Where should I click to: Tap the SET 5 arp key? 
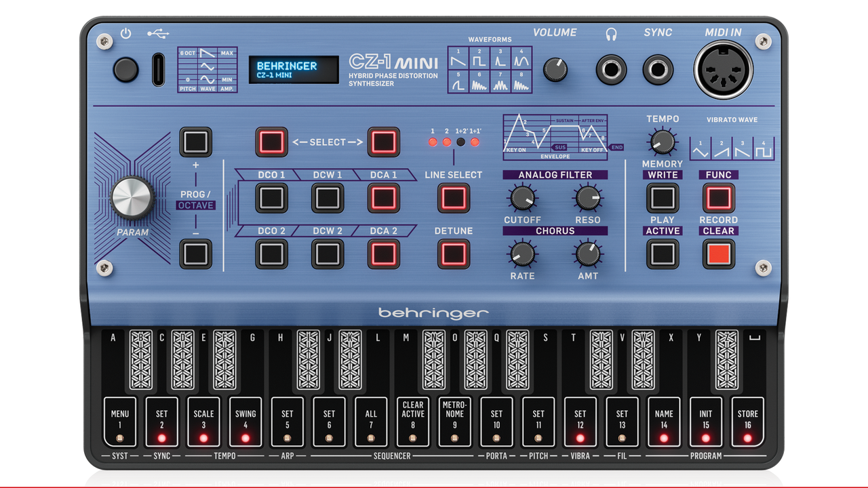[x=288, y=422]
